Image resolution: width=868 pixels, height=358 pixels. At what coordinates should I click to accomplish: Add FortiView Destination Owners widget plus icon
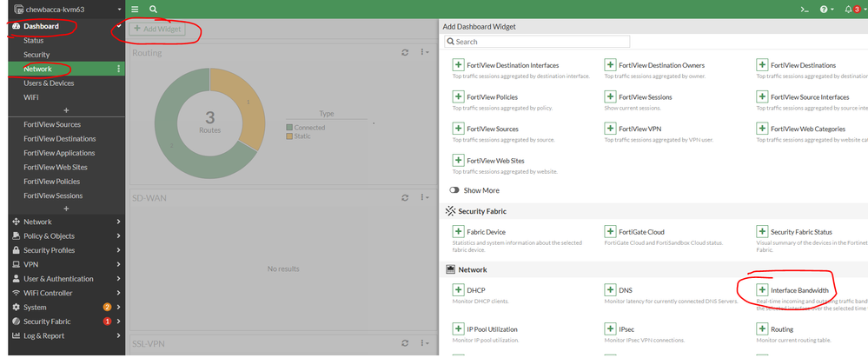(x=609, y=65)
